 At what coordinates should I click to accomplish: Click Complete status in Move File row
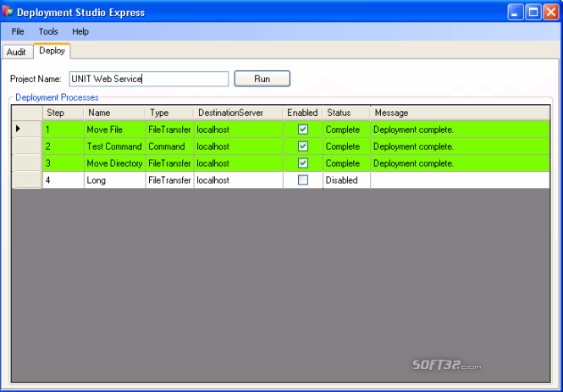coord(346,130)
